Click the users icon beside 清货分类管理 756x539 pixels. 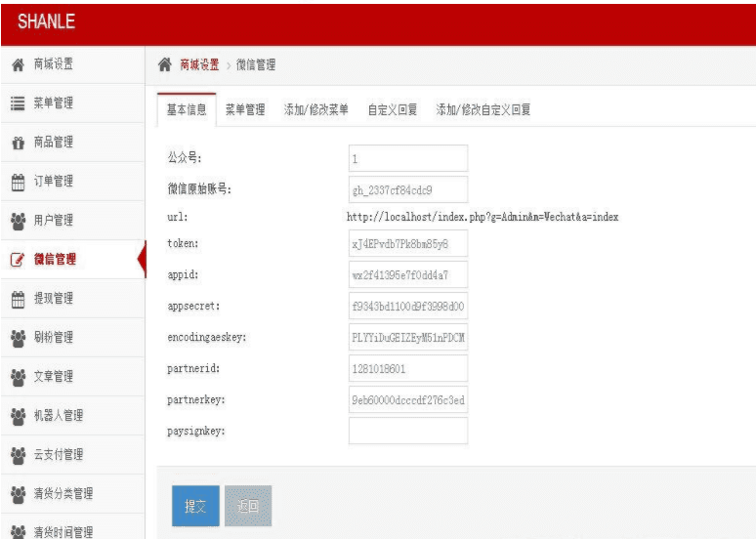click(x=18, y=494)
